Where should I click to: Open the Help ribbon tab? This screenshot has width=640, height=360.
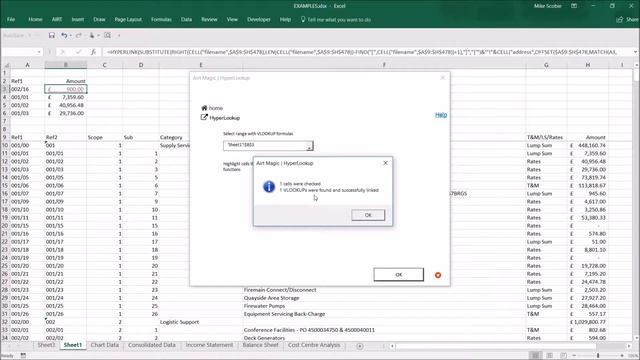pyautogui.click(x=285, y=19)
